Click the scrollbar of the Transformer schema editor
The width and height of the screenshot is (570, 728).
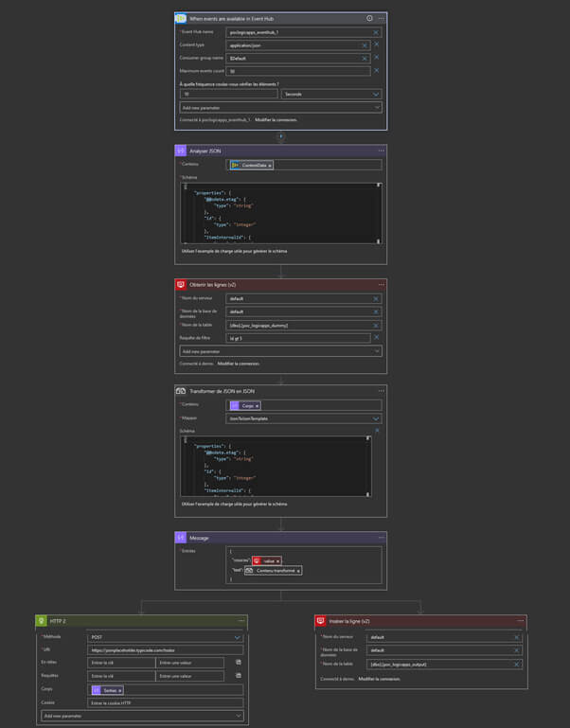368,467
